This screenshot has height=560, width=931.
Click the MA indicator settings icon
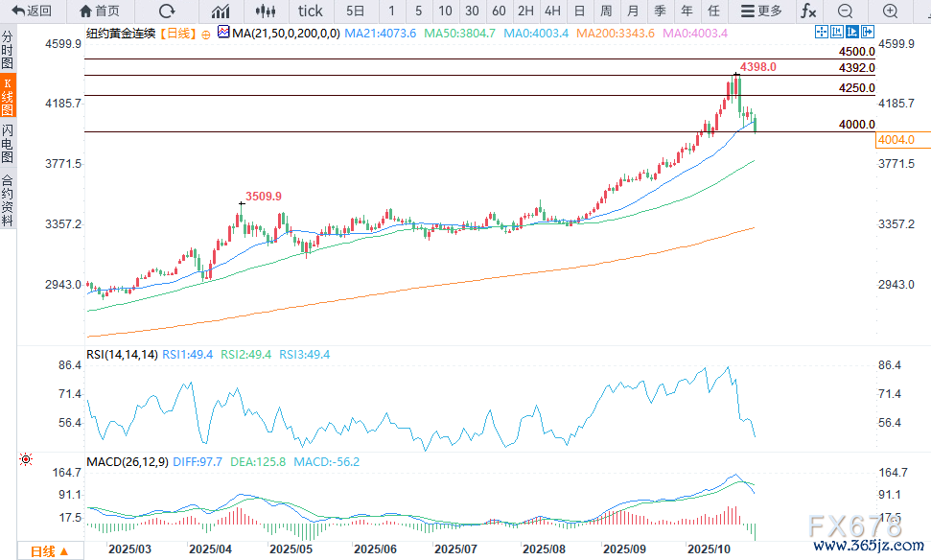pyautogui.click(x=222, y=32)
